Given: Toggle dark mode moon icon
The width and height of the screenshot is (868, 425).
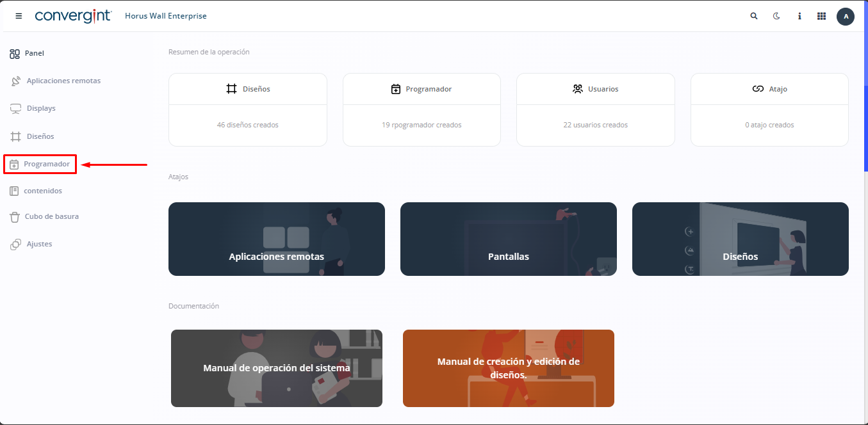Looking at the screenshot, I should (x=776, y=16).
